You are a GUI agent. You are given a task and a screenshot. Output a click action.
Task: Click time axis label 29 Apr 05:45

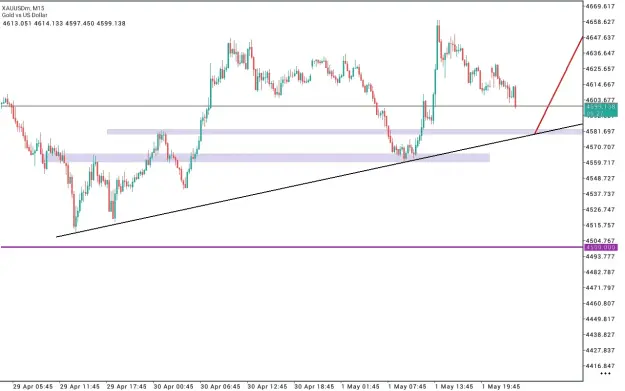33,387
